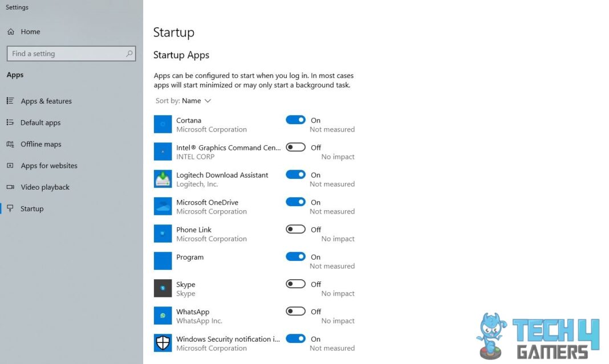This screenshot has width=609, height=364.
Task: Enable Intel Graphics Command Center toggle
Action: click(295, 147)
